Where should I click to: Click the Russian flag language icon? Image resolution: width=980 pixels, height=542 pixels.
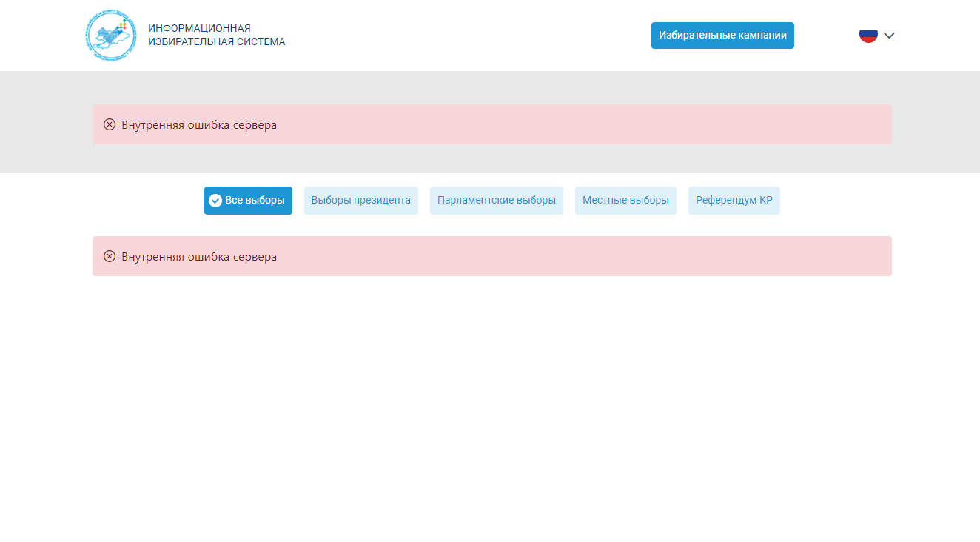coord(868,36)
